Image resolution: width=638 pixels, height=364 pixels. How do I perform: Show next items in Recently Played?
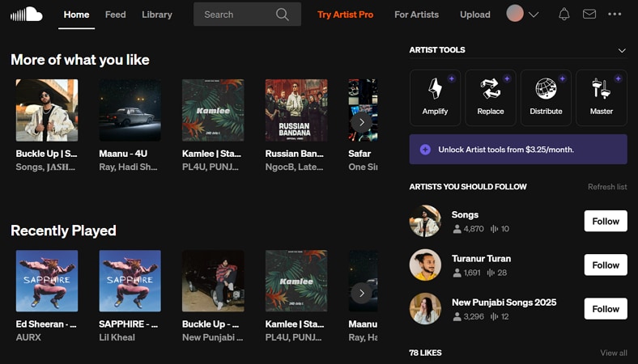[x=361, y=293]
